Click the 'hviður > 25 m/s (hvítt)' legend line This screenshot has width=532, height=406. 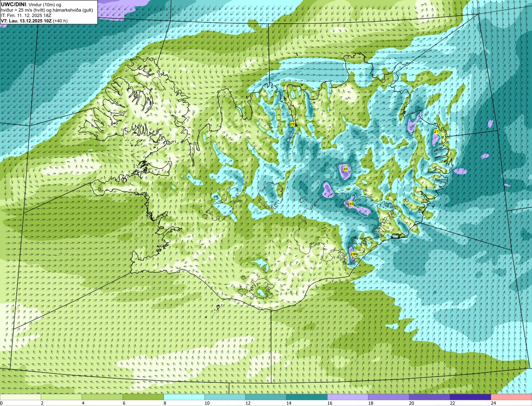tap(47, 10)
